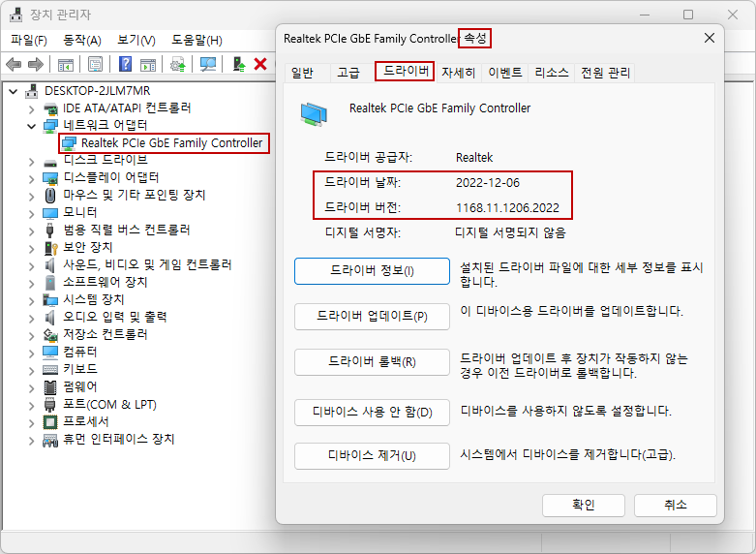Click the 소프트웨어 장치 icon
The height and width of the screenshot is (554, 756).
[50, 282]
